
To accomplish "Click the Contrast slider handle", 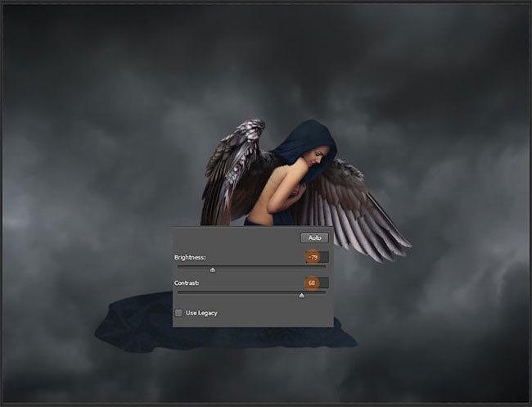I will [301, 296].
